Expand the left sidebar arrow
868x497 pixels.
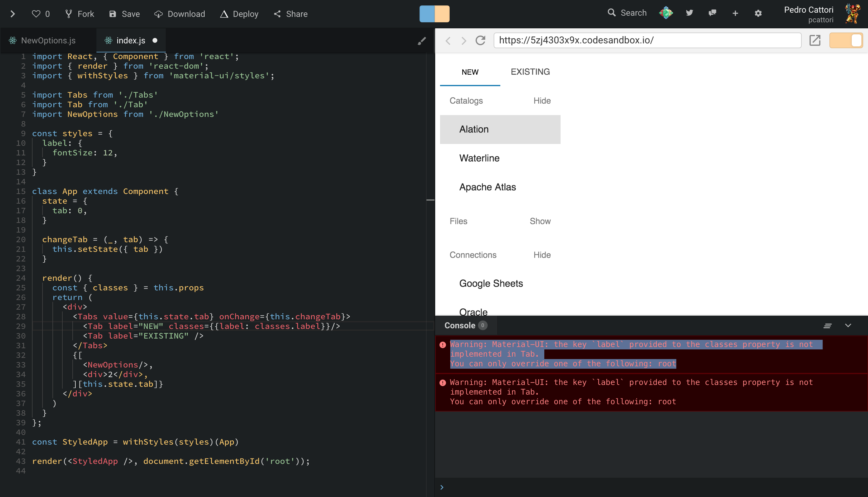[13, 14]
